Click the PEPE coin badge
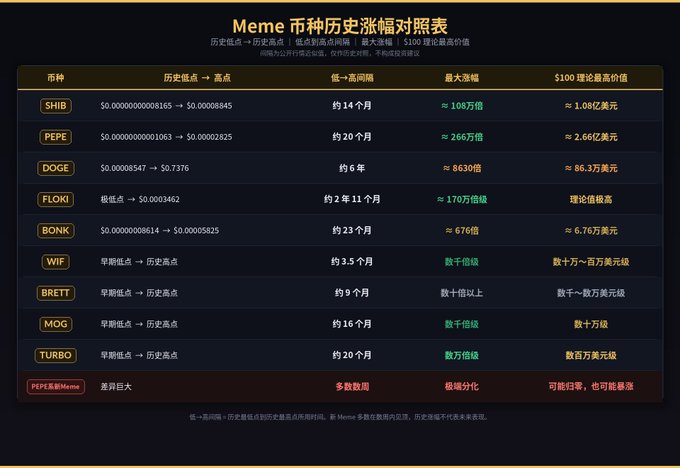 click(x=56, y=137)
